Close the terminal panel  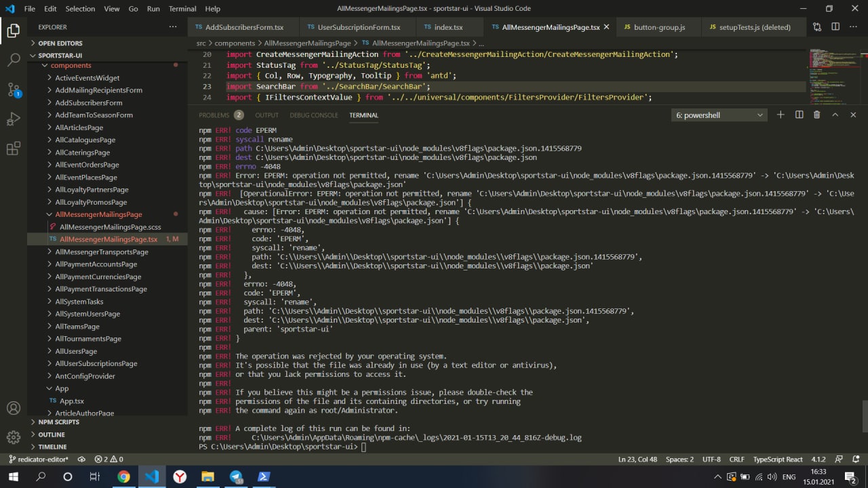point(853,115)
